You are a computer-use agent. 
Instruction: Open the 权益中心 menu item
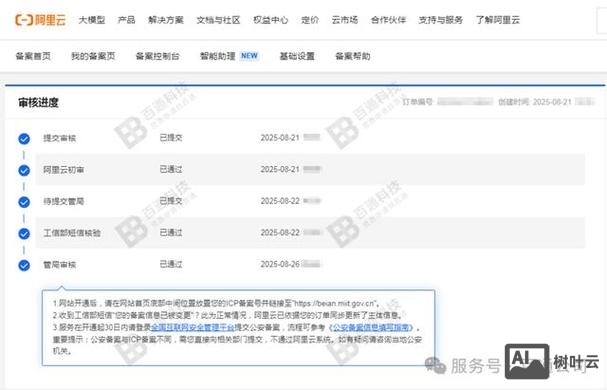(271, 20)
